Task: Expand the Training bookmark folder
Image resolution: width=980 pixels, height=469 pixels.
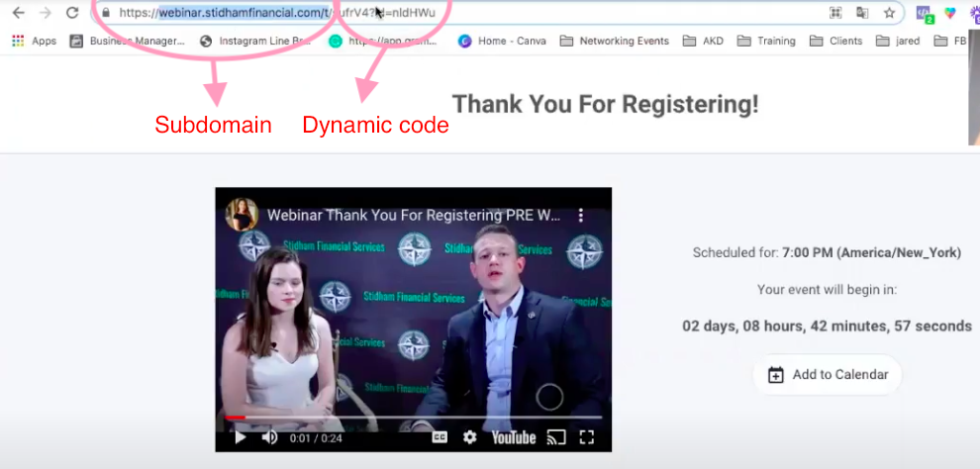Action: pos(766,42)
